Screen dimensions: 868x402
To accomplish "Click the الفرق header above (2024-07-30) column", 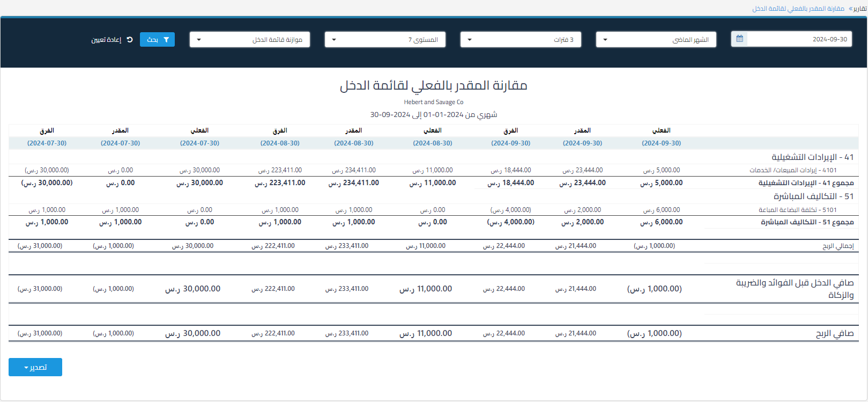I will [47, 130].
